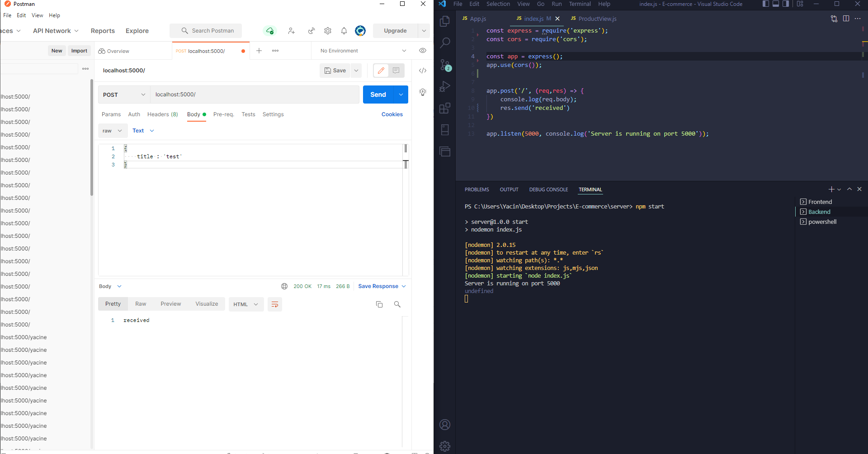Open VS Code Source Control view
Image resolution: width=868 pixels, height=454 pixels.
(x=446, y=65)
